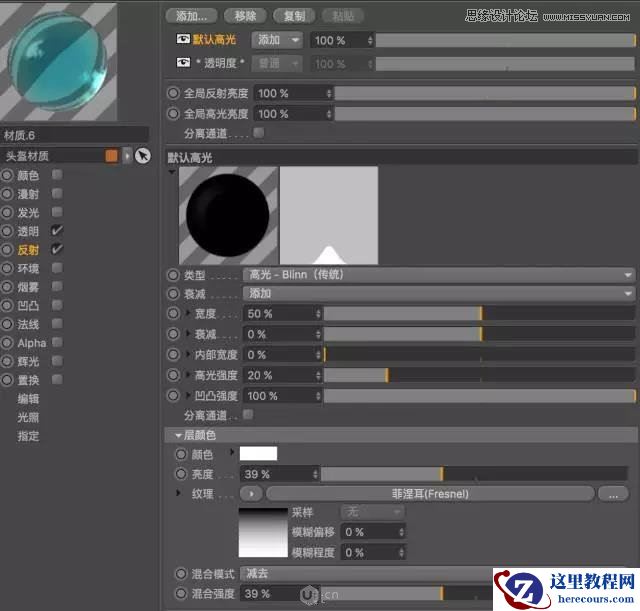
Task: Click animation dot beside 混合模式
Action: coord(181,574)
